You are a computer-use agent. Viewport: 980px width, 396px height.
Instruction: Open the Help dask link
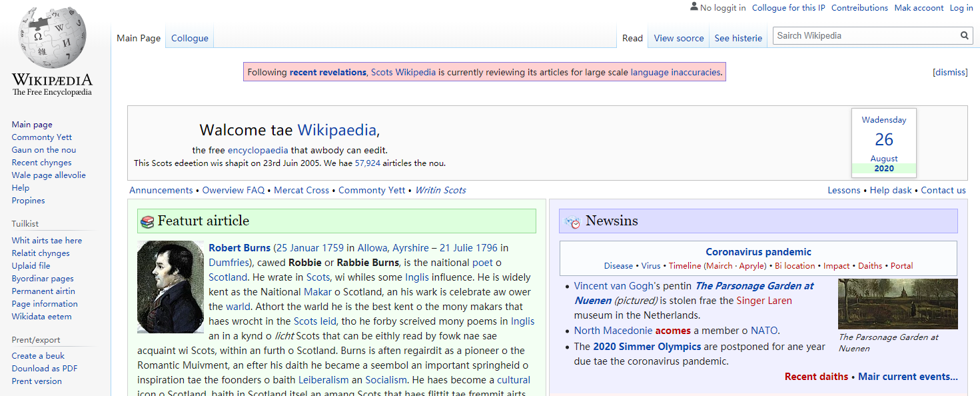(891, 190)
